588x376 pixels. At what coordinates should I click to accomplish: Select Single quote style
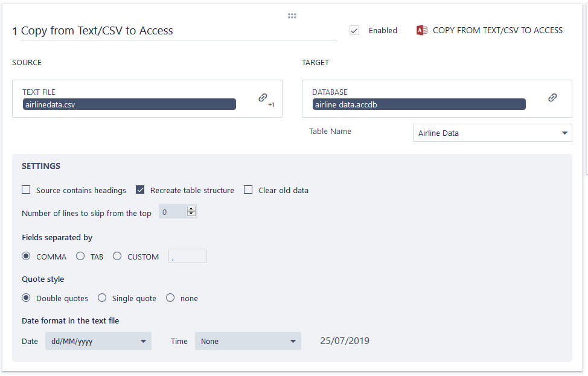[102, 298]
